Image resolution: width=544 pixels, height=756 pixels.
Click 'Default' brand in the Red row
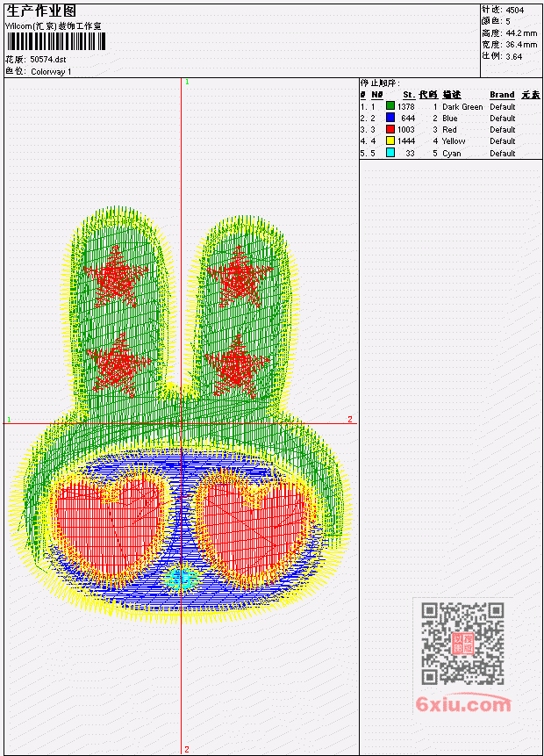(503, 130)
